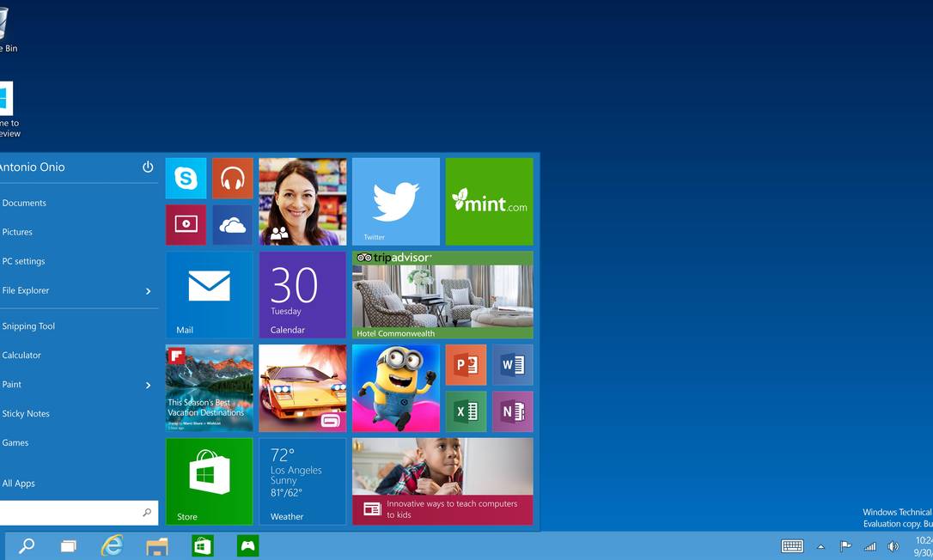Open the All Apps list

coord(19,484)
